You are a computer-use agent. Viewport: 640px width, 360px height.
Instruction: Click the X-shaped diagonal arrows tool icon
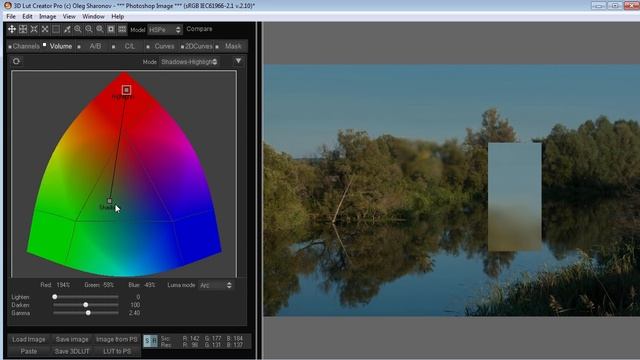coord(45,29)
